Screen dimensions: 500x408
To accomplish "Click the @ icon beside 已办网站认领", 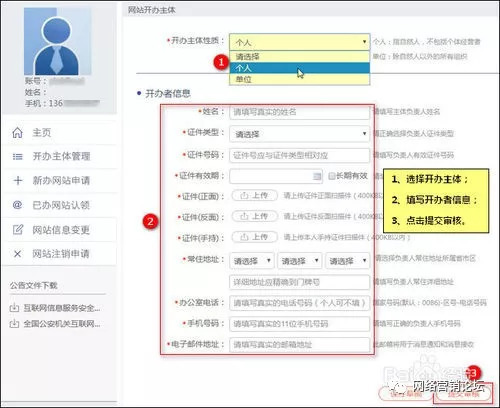I will pyautogui.click(x=17, y=205).
